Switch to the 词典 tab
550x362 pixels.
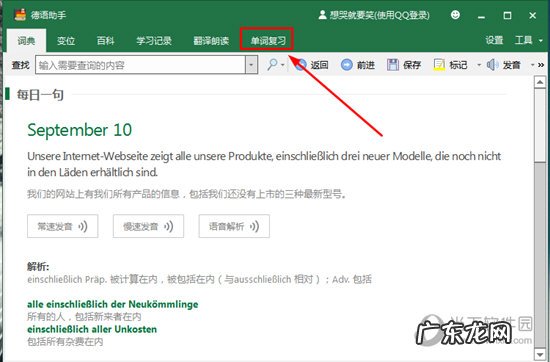pyautogui.click(x=26, y=41)
